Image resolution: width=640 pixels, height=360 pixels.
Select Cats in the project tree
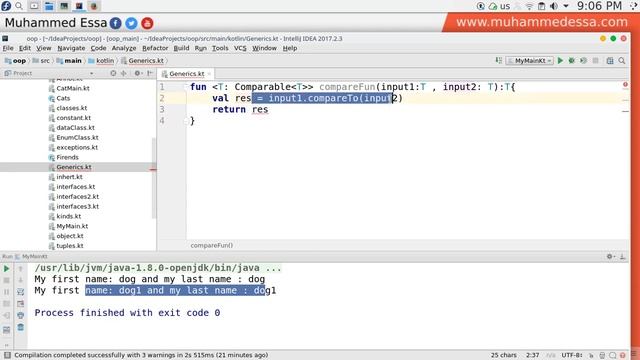coord(63,98)
